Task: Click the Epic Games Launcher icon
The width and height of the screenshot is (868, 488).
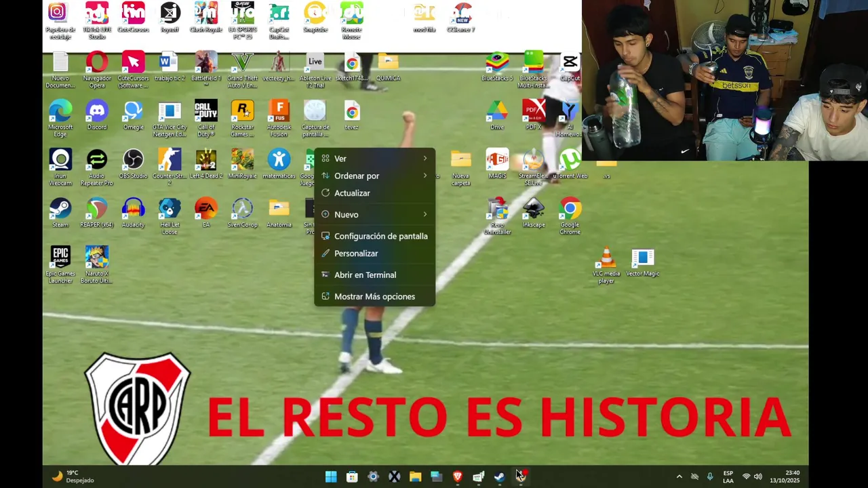Action: tap(60, 264)
